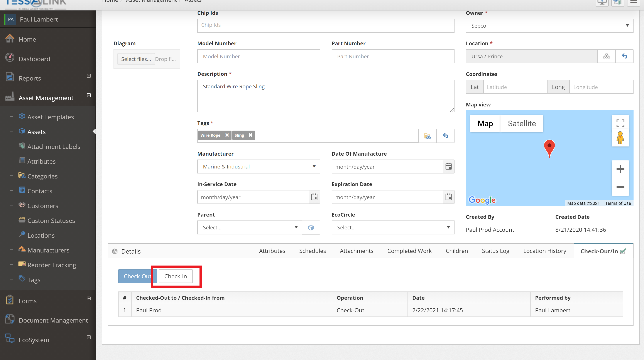This screenshot has height=360, width=644.
Task: Click the Check-Out button
Action: 138,276
